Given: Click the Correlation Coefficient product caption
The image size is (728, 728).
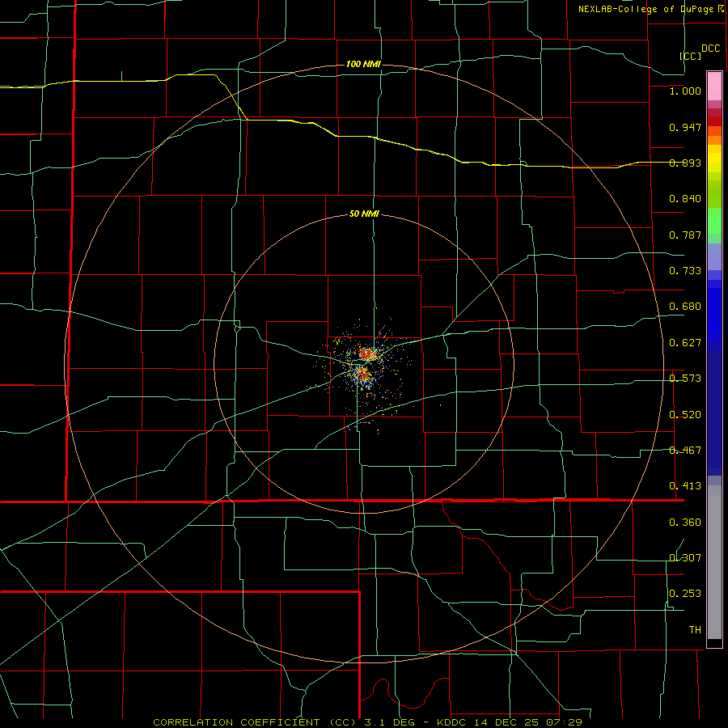Looking at the screenshot, I should (x=368, y=722).
